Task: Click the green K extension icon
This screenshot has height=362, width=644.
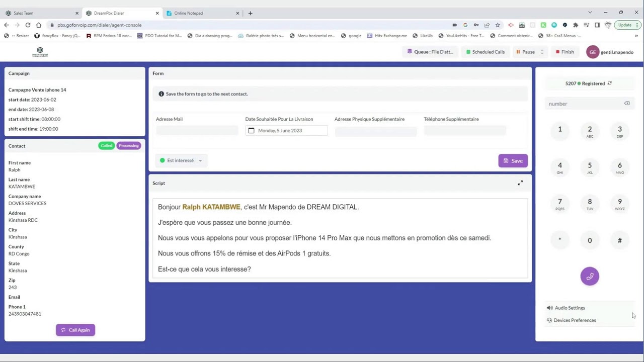Action: click(x=543, y=25)
